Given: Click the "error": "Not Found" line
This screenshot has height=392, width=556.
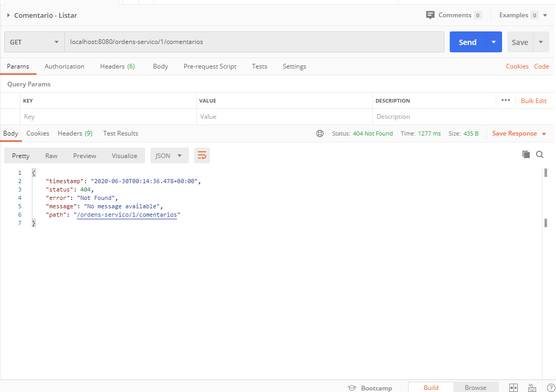Looking at the screenshot, I should point(82,198).
